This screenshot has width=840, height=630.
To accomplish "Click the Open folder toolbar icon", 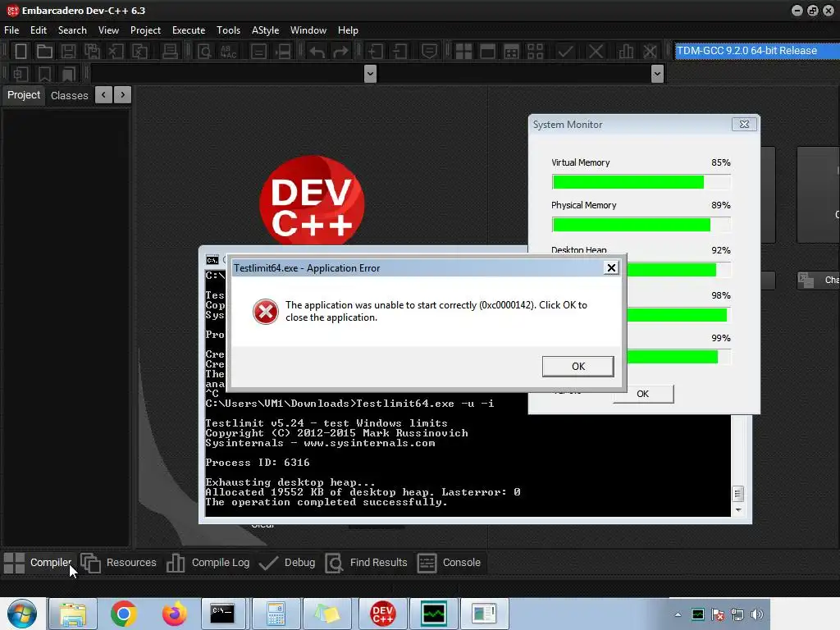I will [44, 52].
